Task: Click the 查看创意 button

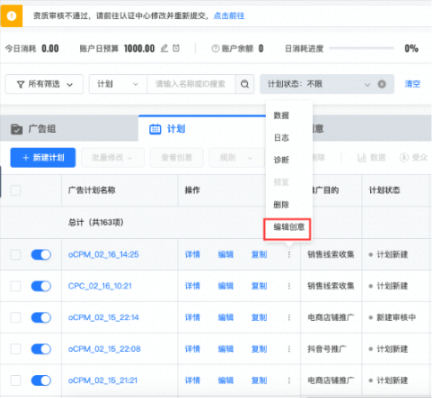Action: click(x=177, y=158)
